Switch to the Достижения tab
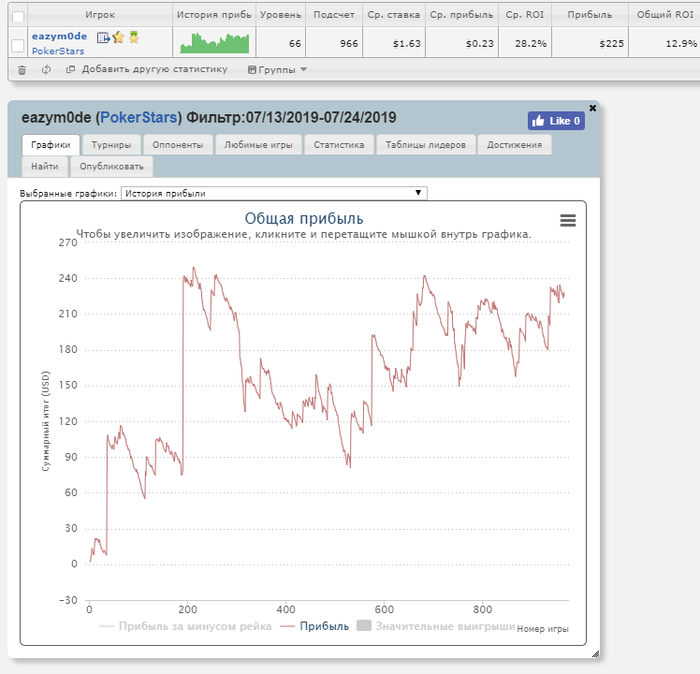 click(514, 145)
